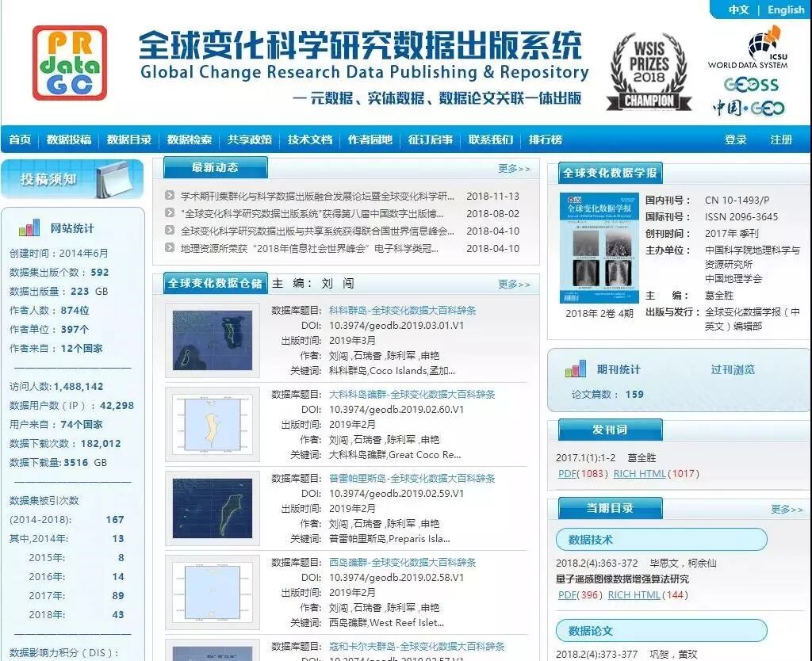Click 更多>> in 全球变化数据仓储 section
Screen dimensions: 812x661
[514, 285]
